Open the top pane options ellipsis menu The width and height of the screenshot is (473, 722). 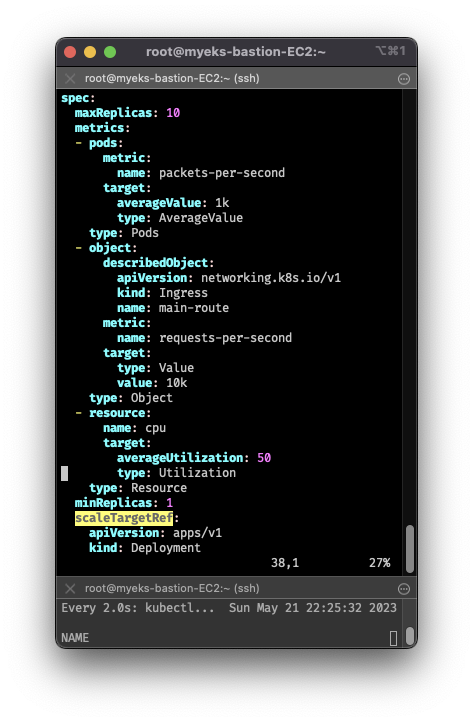tap(403, 79)
